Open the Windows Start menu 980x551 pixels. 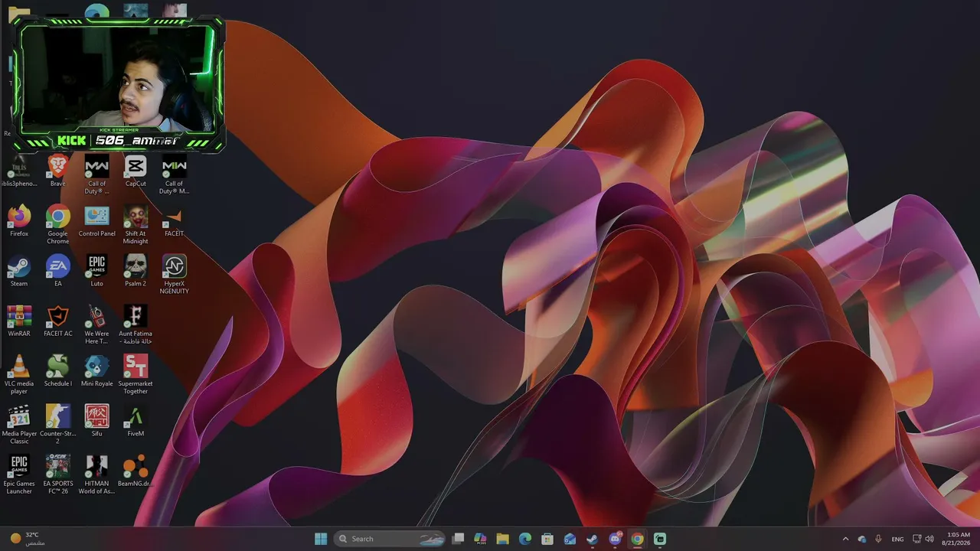coord(320,539)
